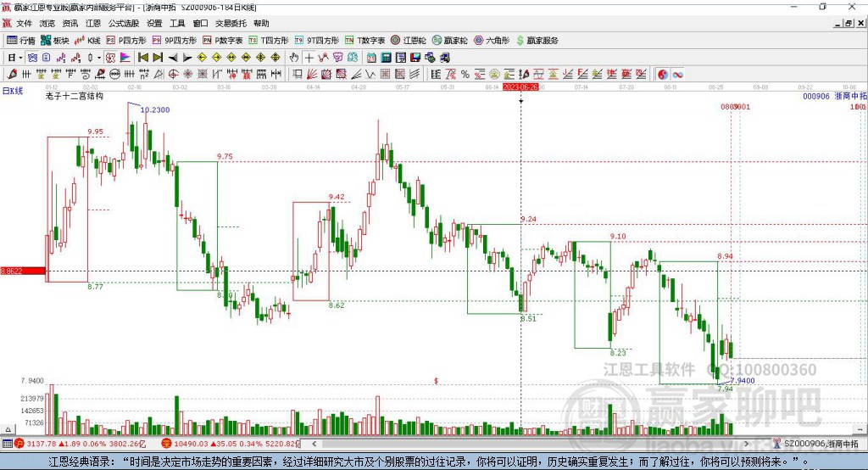The height and width of the screenshot is (470, 868).
Task: Select the crosshair circle target tool
Action: pos(173,74)
